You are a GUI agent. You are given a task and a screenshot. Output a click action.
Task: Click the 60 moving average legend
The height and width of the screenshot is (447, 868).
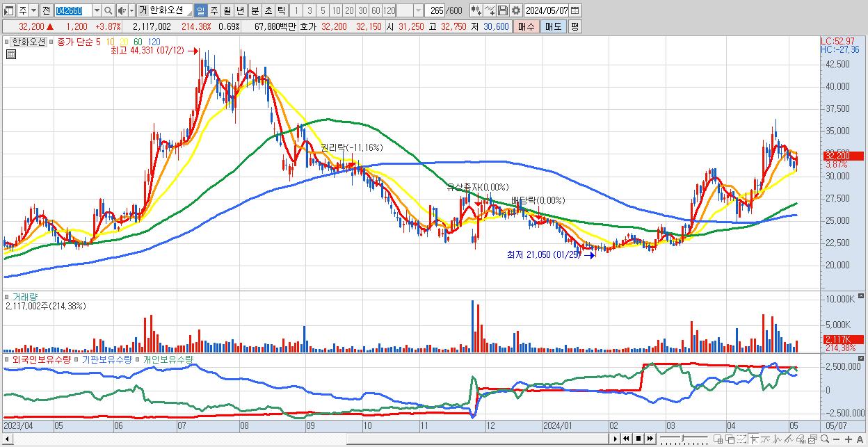coord(138,42)
